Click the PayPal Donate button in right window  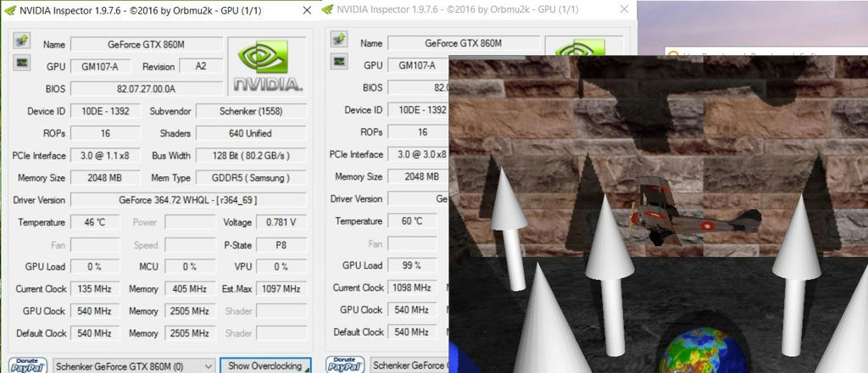click(345, 365)
